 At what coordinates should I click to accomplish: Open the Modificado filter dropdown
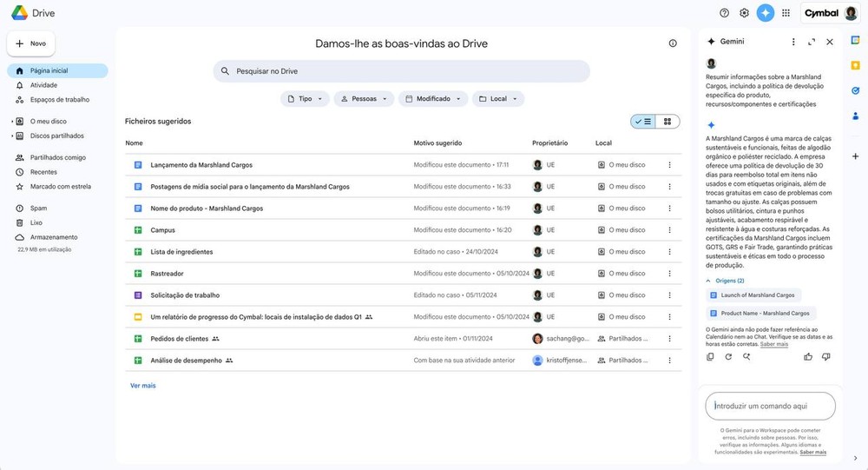(433, 99)
